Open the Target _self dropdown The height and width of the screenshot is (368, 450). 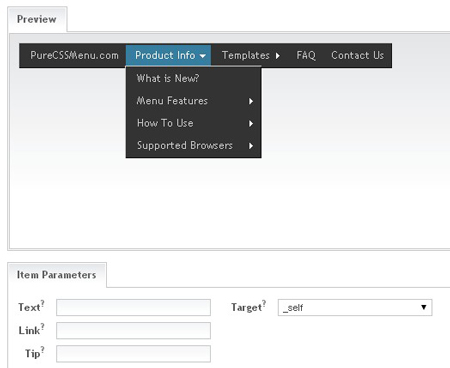(355, 307)
